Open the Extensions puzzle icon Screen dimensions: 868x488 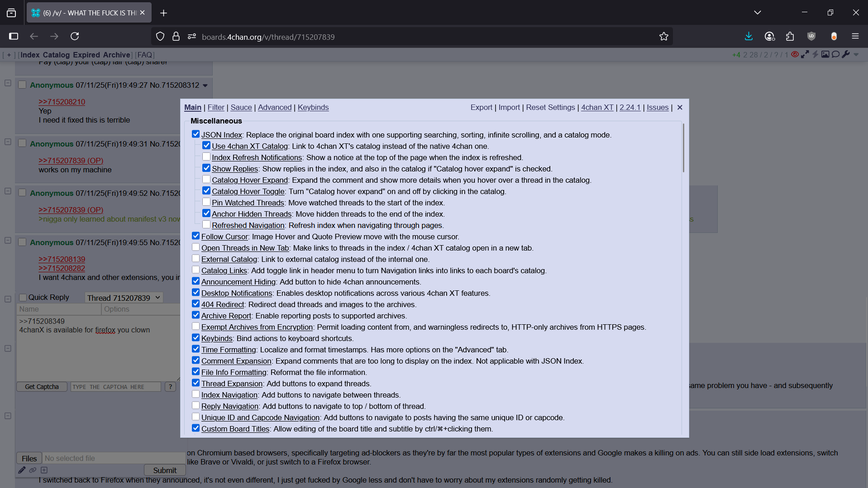(790, 36)
